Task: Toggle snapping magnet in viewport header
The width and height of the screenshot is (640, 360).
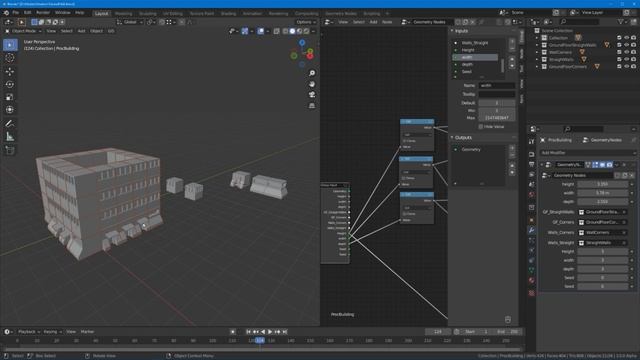Action: pyautogui.click(x=162, y=22)
